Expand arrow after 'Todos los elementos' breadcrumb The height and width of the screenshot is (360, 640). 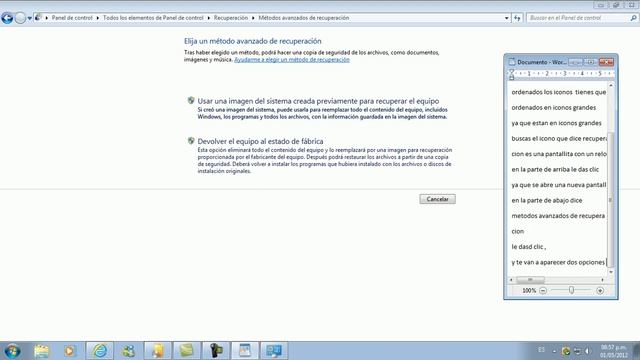point(209,18)
